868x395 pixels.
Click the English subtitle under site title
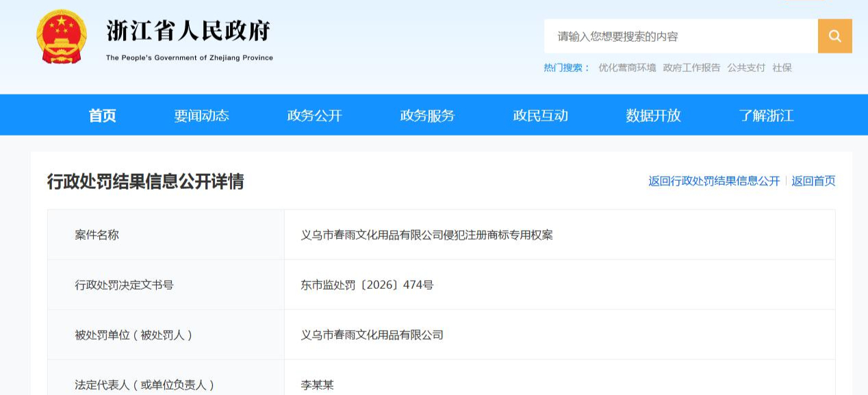(190, 58)
